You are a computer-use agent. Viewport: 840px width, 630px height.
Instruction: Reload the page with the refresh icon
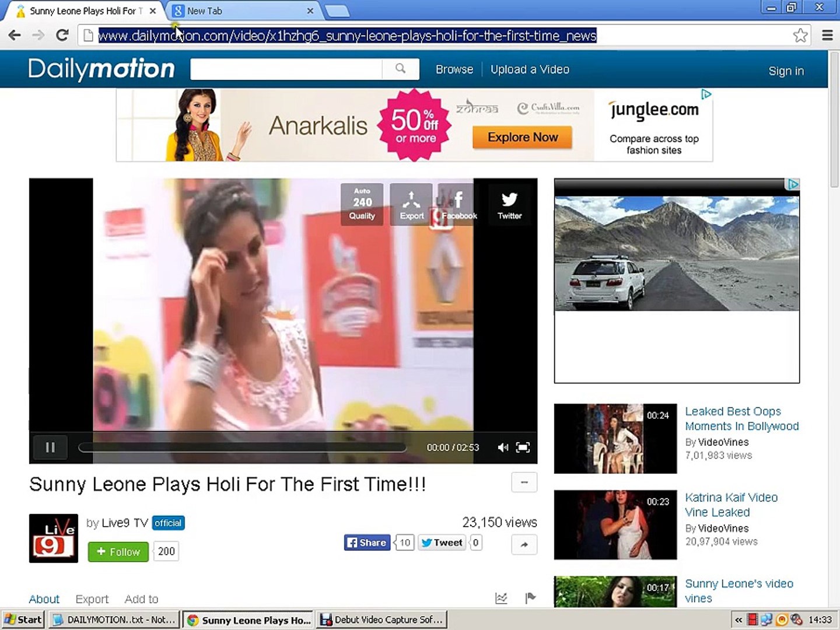pos(62,35)
